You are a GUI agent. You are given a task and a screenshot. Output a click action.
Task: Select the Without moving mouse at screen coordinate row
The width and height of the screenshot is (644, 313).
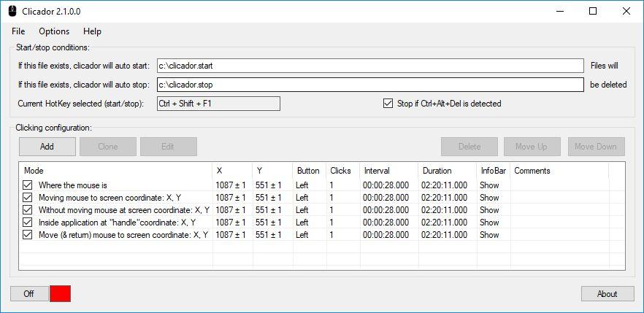(322, 210)
